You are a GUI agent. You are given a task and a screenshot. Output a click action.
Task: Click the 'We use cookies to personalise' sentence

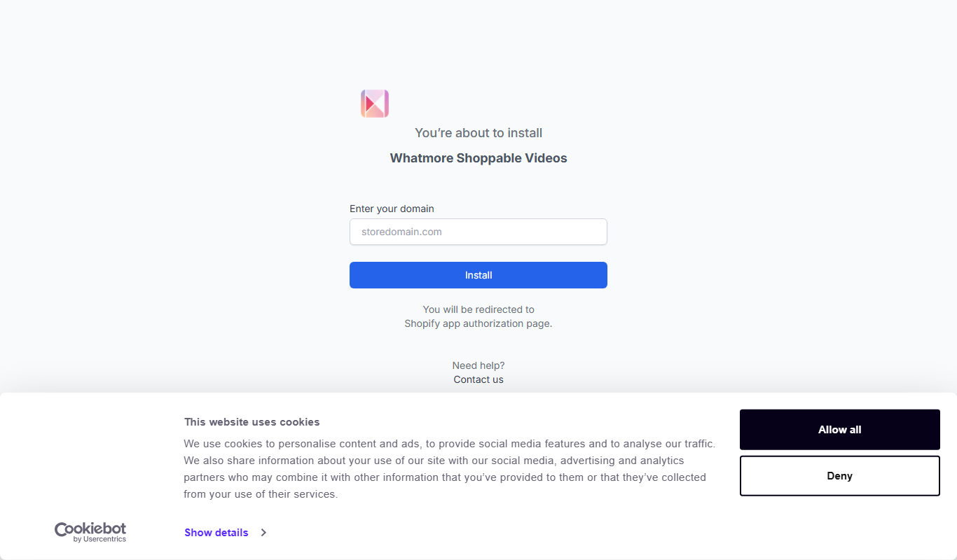(450, 444)
